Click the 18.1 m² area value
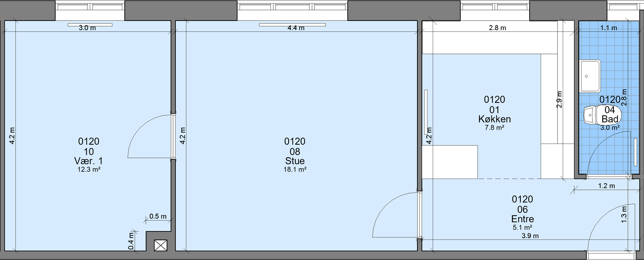Image resolution: width=644 pixels, height=260 pixels. (295, 170)
